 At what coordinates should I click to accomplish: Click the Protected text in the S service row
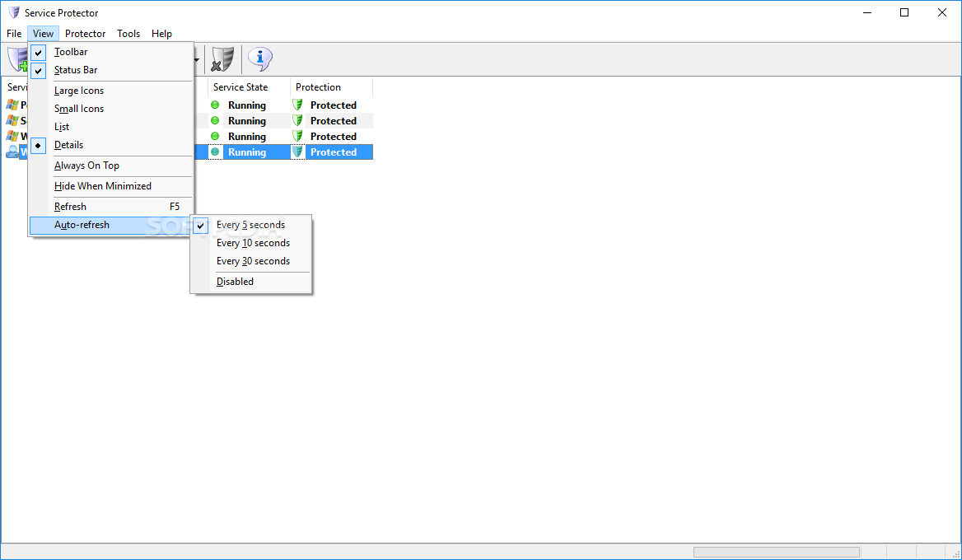point(333,121)
